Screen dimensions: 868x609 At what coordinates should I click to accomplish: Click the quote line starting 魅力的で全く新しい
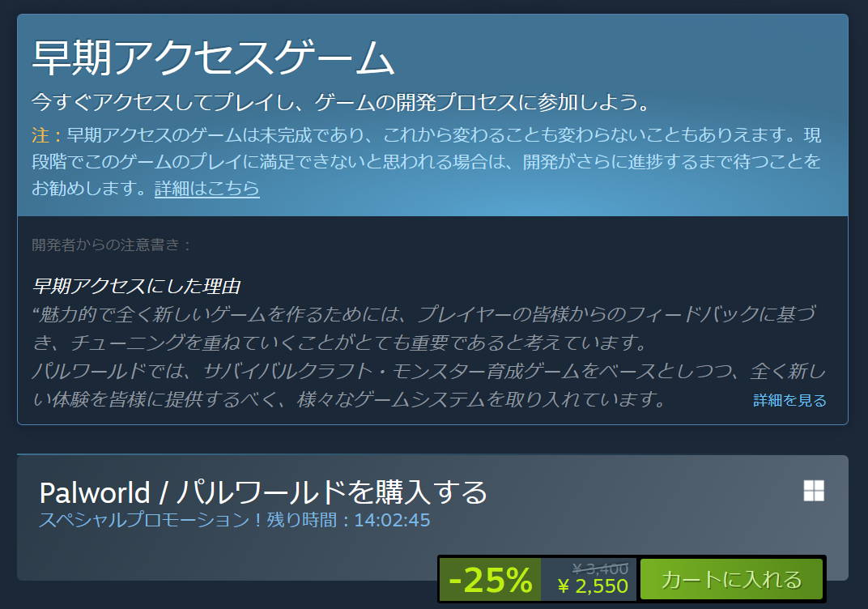[x=424, y=314]
